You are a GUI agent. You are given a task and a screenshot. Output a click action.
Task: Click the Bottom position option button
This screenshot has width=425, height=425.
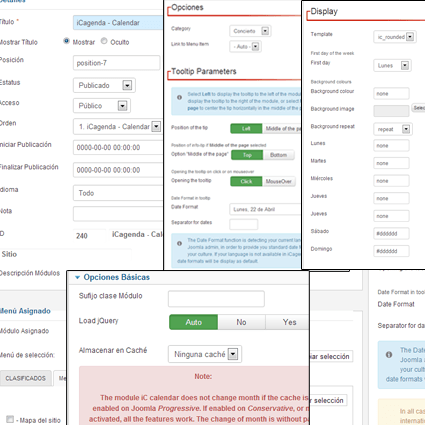pyautogui.click(x=278, y=155)
